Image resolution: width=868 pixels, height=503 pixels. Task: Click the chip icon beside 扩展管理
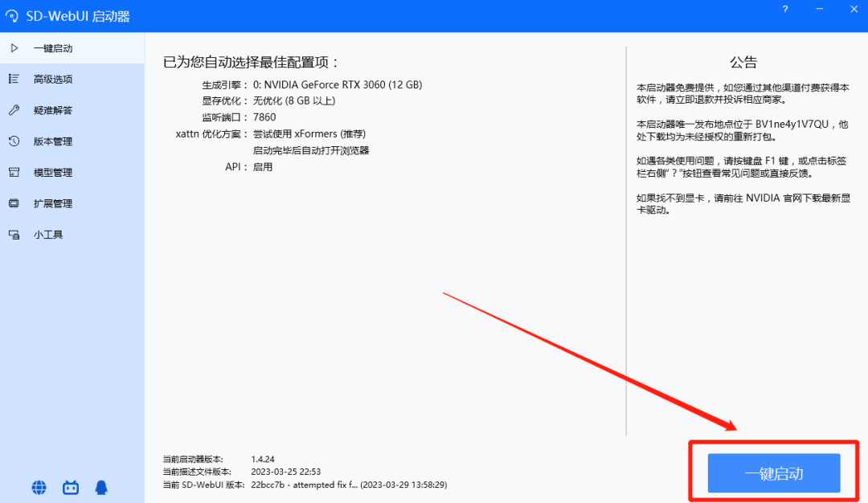[x=14, y=203]
